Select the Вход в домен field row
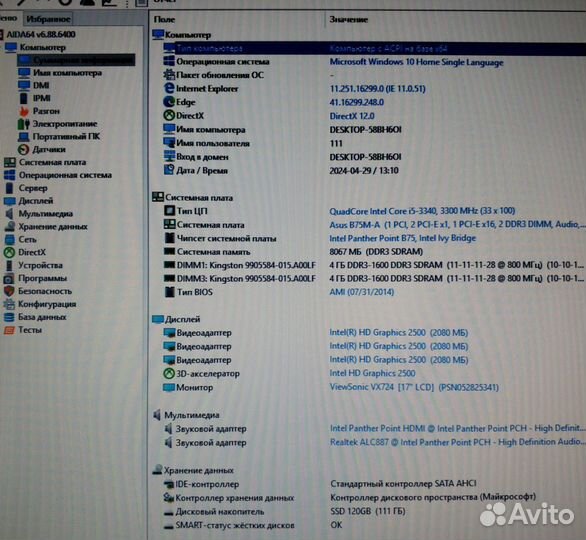 (x=374, y=157)
